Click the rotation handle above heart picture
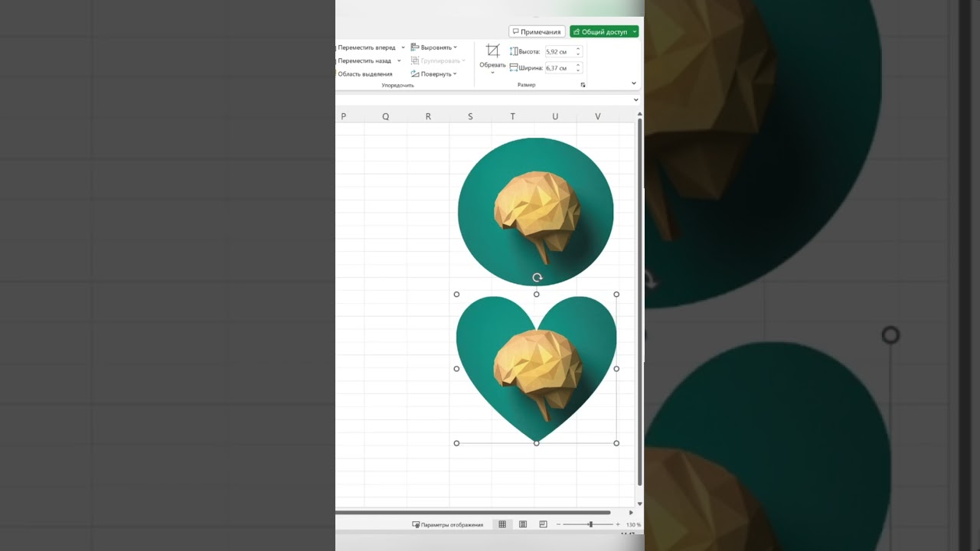 click(x=537, y=278)
